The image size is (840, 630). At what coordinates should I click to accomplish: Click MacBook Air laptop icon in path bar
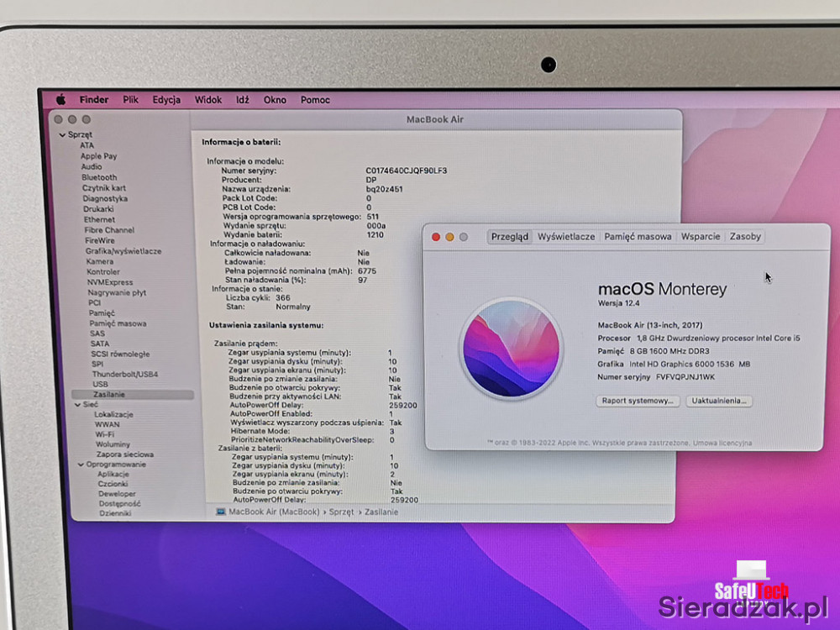(220, 512)
